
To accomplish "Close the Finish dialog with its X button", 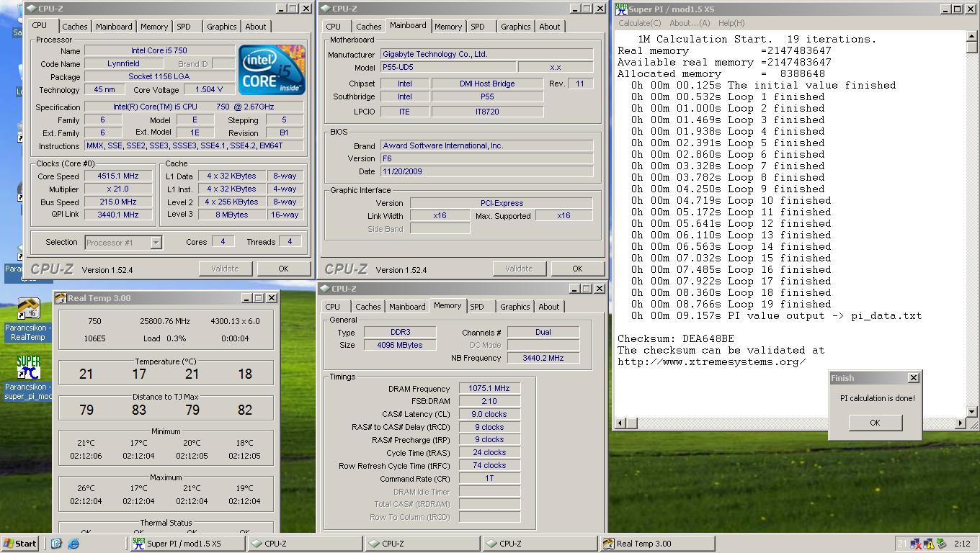I will (x=913, y=377).
